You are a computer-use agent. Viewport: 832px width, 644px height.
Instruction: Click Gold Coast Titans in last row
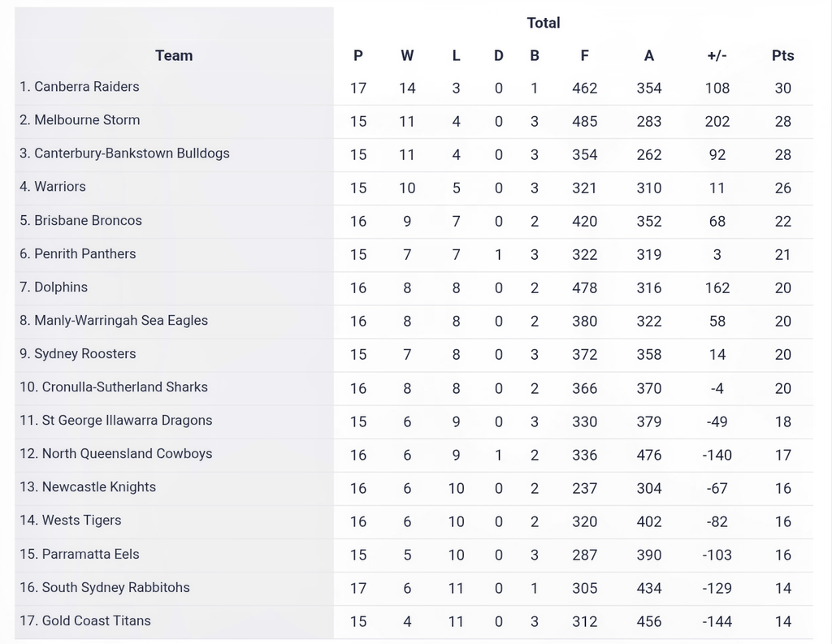[84, 621]
